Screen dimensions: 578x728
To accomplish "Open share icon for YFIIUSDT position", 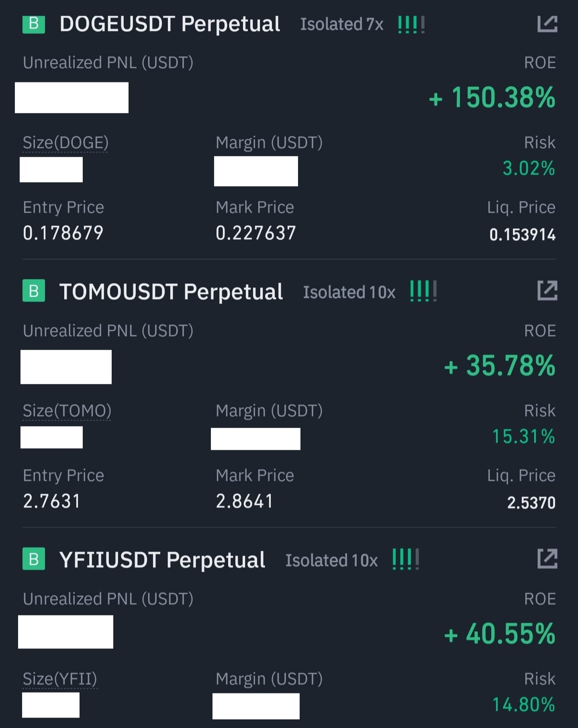I will click(x=547, y=559).
